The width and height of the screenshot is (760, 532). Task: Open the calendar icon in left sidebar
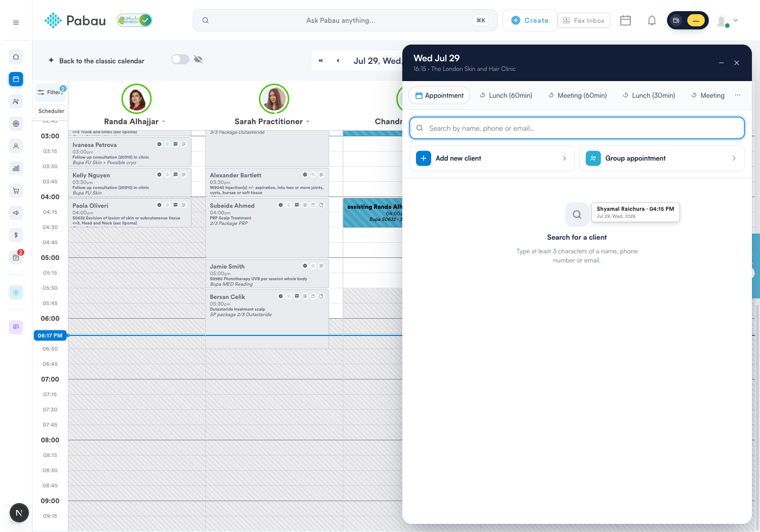click(x=16, y=79)
